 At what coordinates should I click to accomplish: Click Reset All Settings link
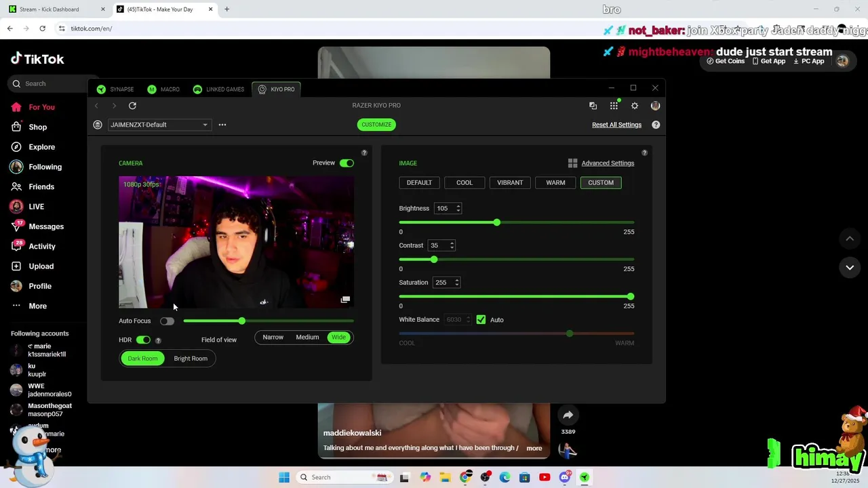pos(616,125)
